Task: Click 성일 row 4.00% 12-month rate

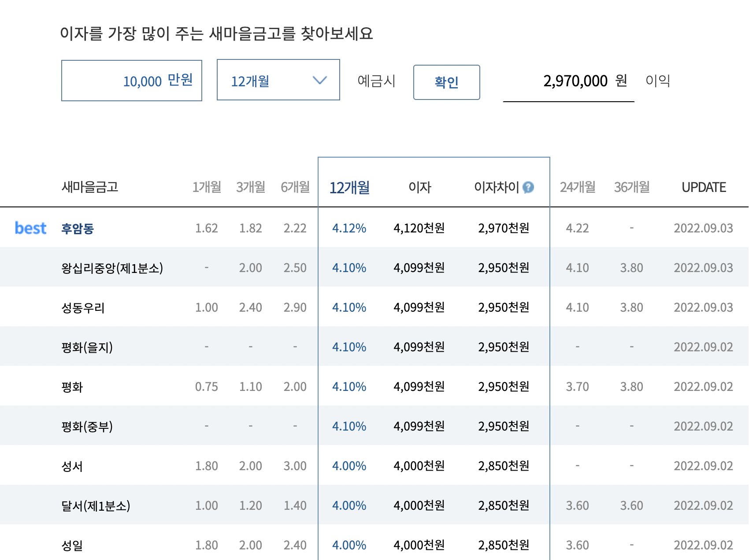Action: point(349,545)
